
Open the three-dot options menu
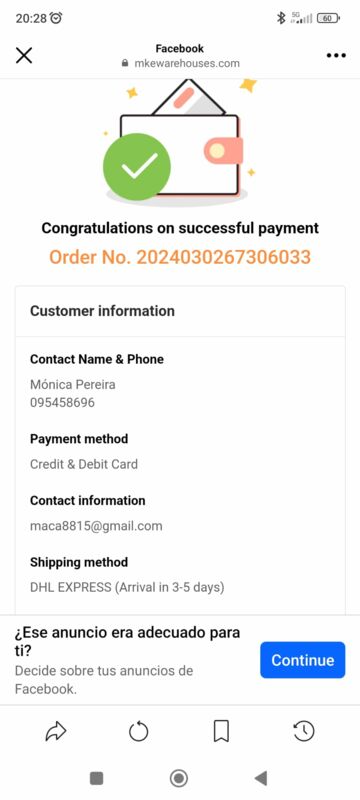(x=336, y=56)
